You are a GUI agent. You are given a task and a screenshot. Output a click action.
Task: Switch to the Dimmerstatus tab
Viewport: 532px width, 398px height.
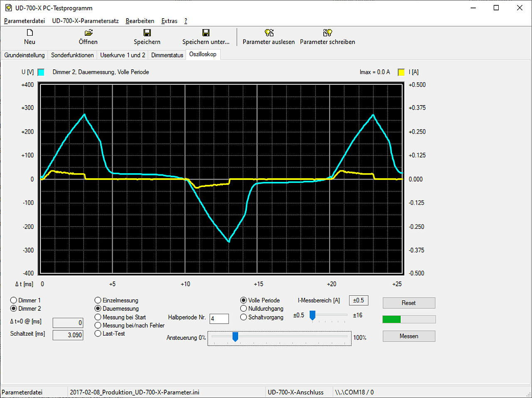[x=167, y=55]
